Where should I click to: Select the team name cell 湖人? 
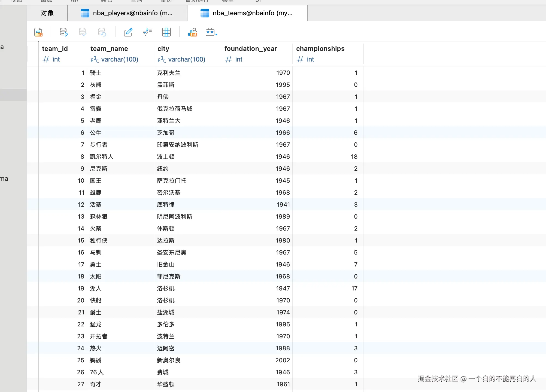click(96, 288)
